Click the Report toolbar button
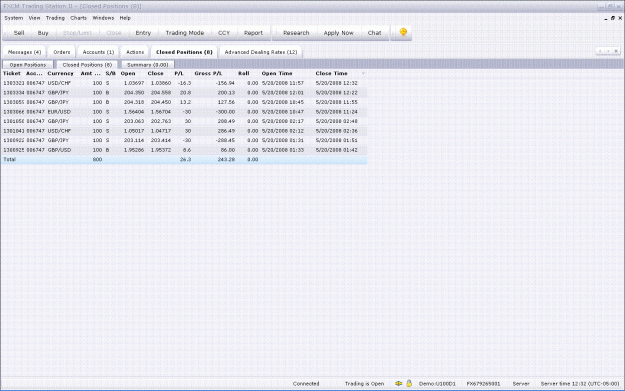 click(253, 33)
